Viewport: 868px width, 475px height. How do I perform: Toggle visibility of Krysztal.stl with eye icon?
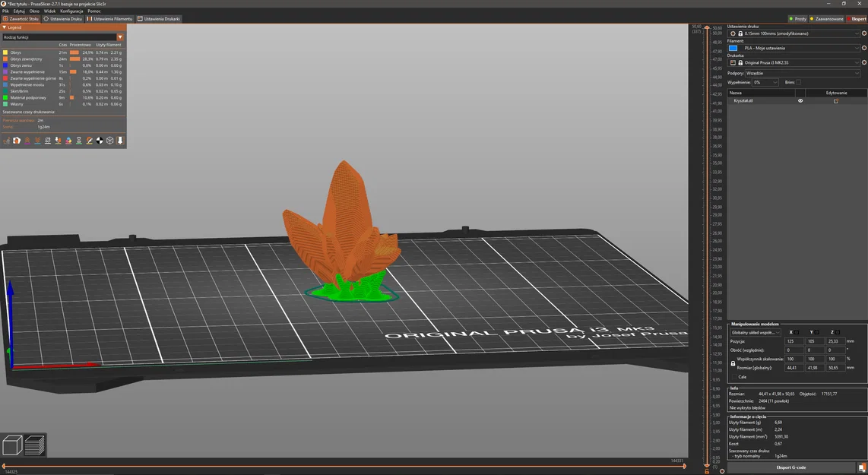pos(800,100)
